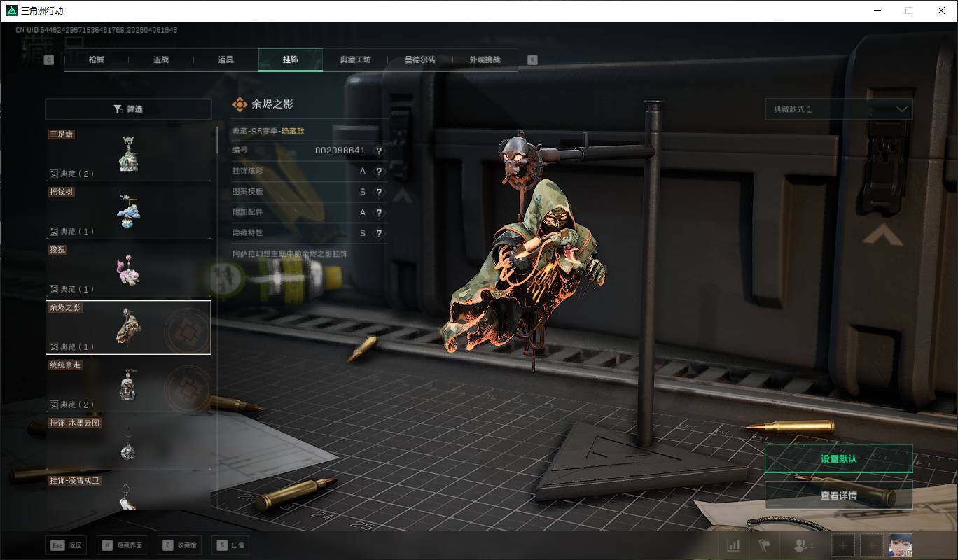The height and width of the screenshot is (560, 958).
Task: Click the charm list scrollbar
Action: coord(217,140)
